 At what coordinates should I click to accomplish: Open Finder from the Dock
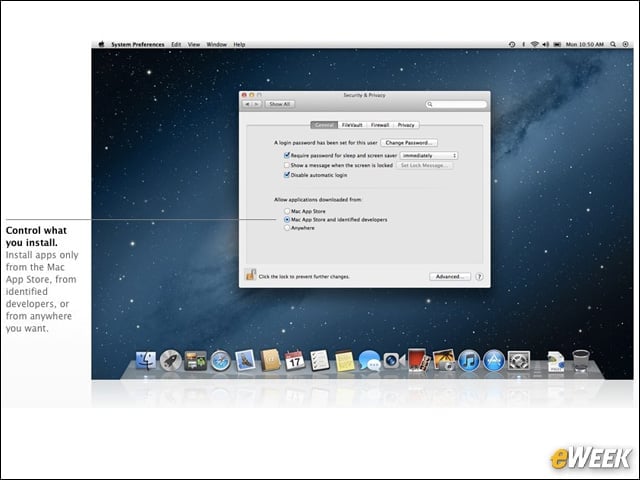coord(146,361)
